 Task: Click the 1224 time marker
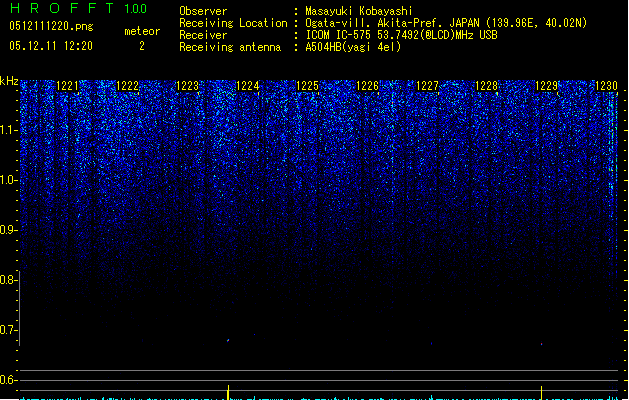[x=248, y=86]
